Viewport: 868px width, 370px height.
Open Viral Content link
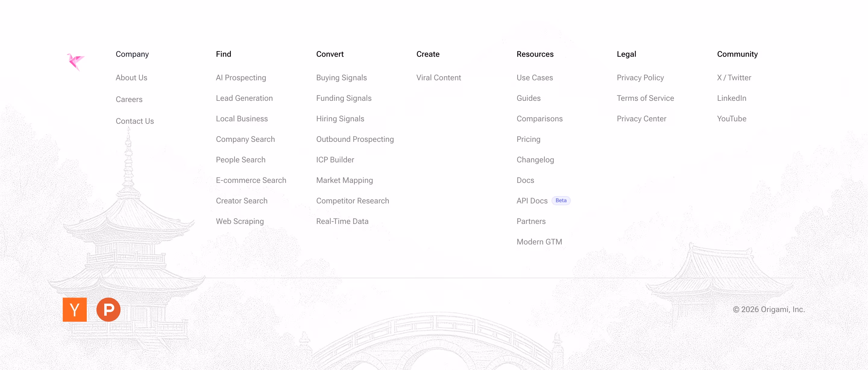[439, 78]
